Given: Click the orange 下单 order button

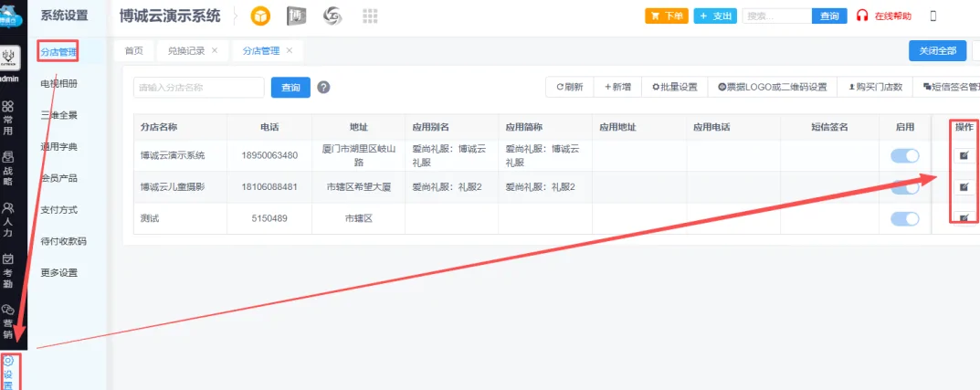Looking at the screenshot, I should [667, 16].
